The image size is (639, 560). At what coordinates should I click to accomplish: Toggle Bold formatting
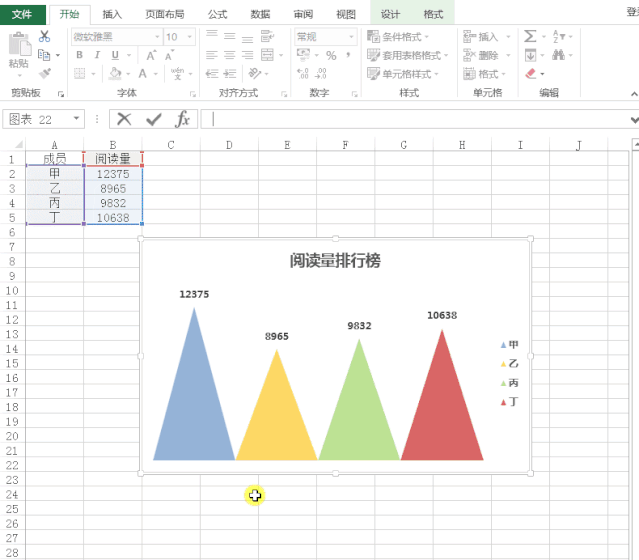[x=79, y=55]
